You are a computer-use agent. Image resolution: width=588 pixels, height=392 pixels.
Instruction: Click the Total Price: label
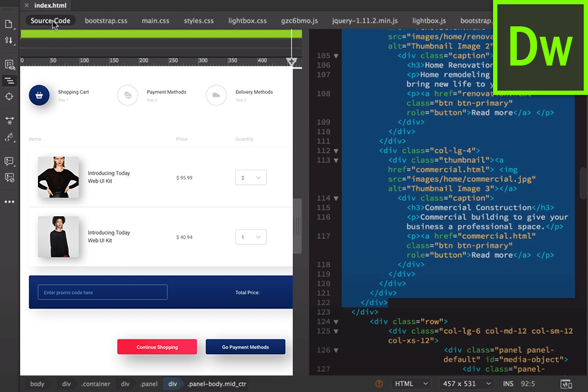247,293
